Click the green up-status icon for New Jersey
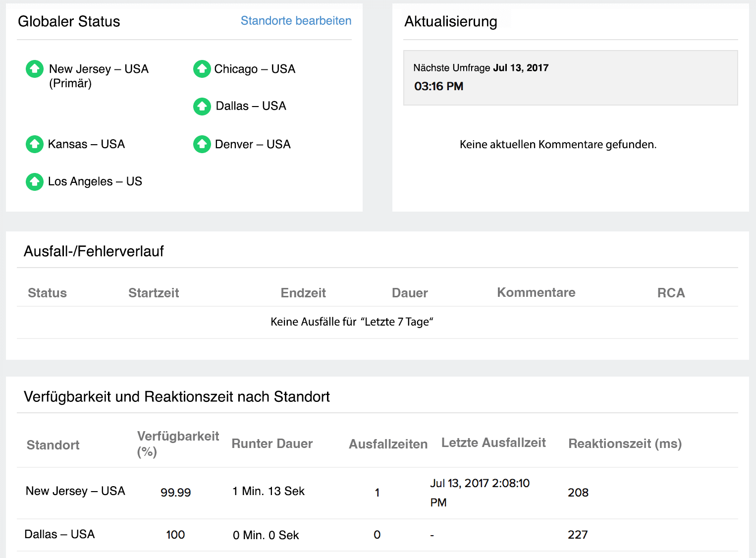This screenshot has width=756, height=558. (x=35, y=69)
